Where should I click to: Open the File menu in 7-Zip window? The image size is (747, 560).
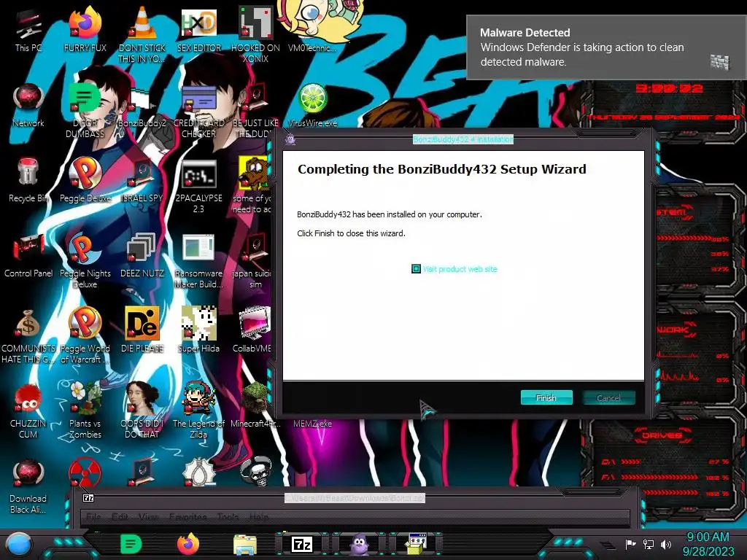pos(93,517)
